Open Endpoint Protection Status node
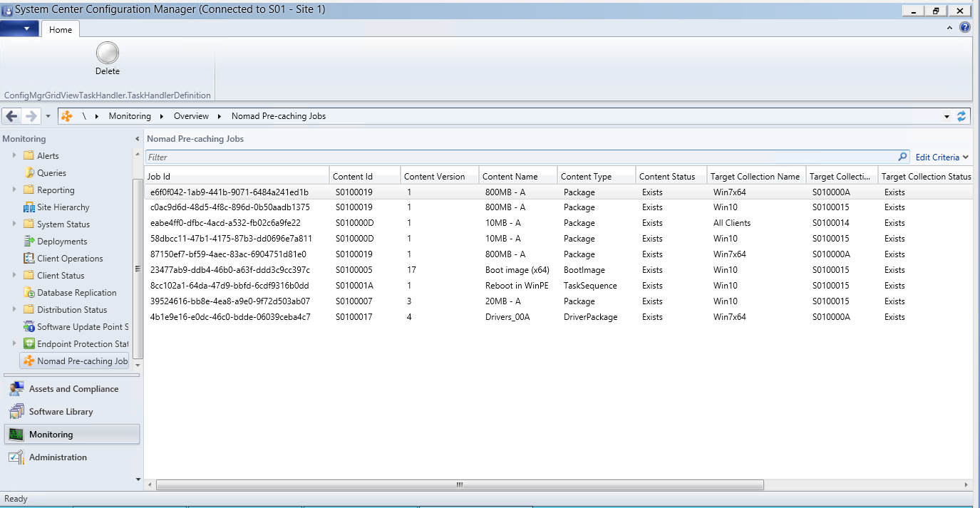Screen dimensions: 980x508 [82, 344]
